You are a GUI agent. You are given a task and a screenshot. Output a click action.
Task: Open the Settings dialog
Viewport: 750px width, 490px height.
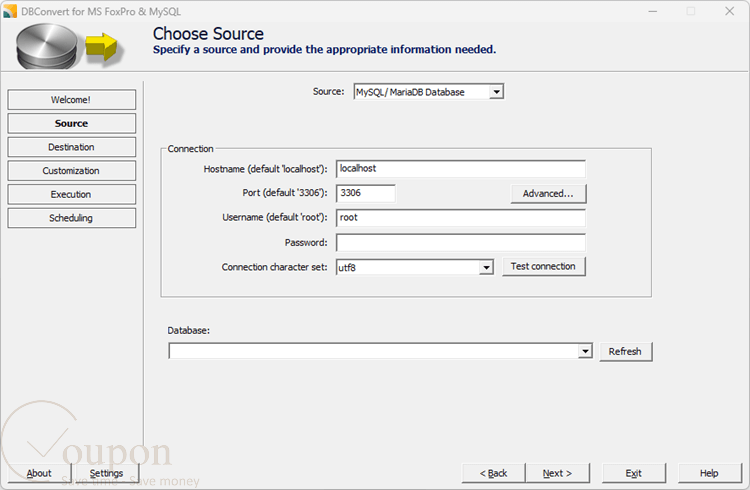[x=107, y=473]
